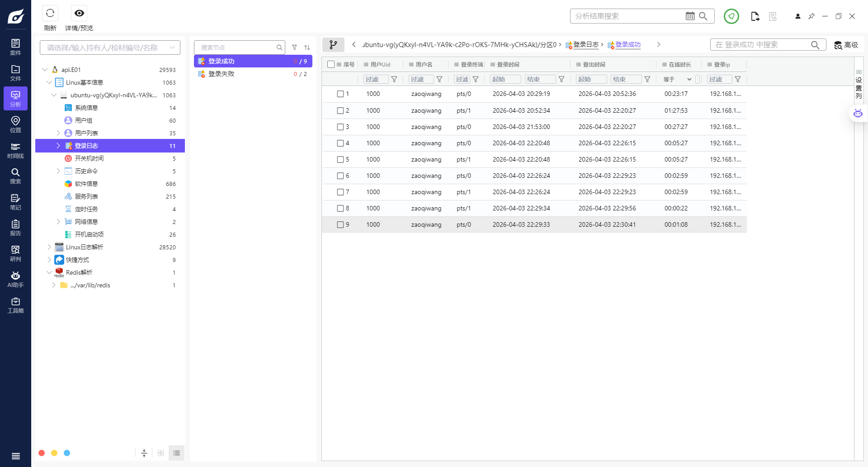This screenshot has height=467, width=868.
Task: Click the calendar icon in 分析结果搜索
Action: point(690,16)
